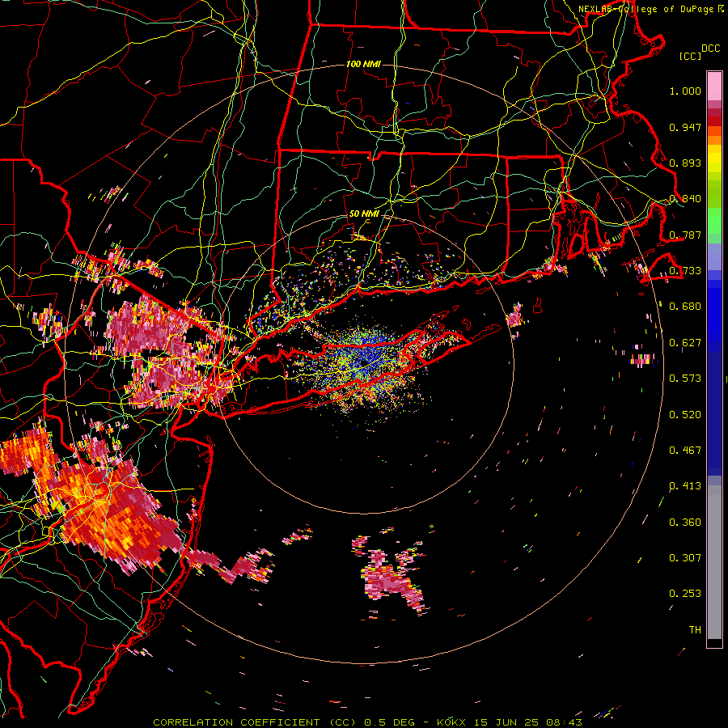728x728 pixels.
Task: Pick the light pink top segment of the color bar
Action: coord(714,86)
